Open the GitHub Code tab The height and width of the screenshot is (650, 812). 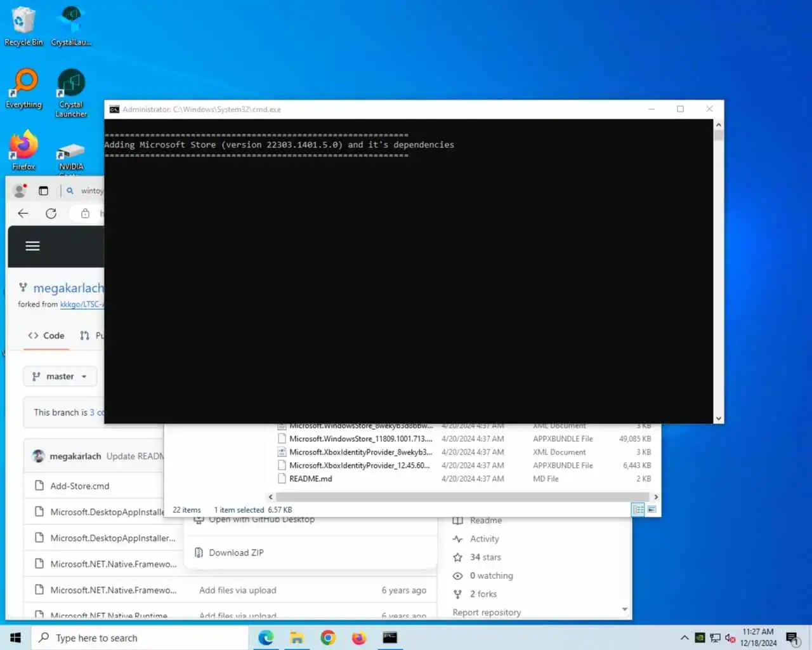point(46,335)
